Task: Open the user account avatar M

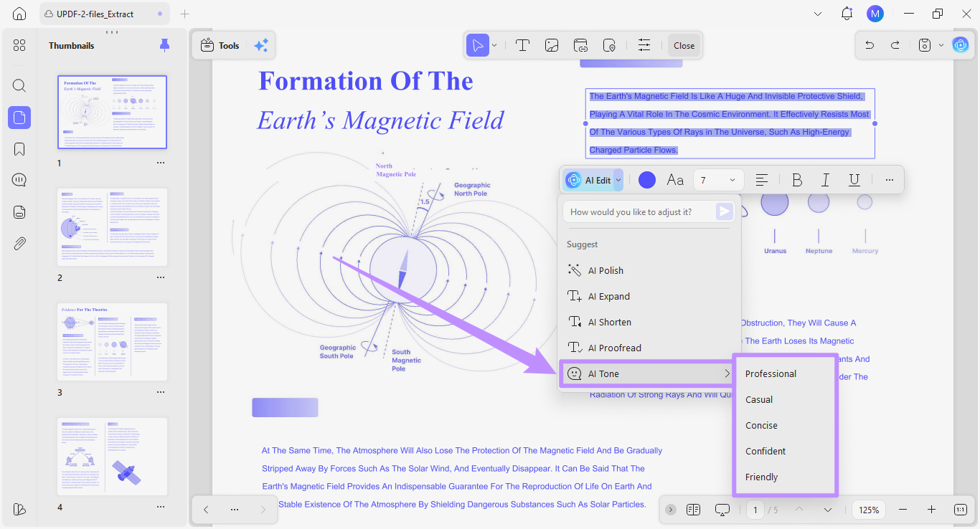Action: pos(875,14)
